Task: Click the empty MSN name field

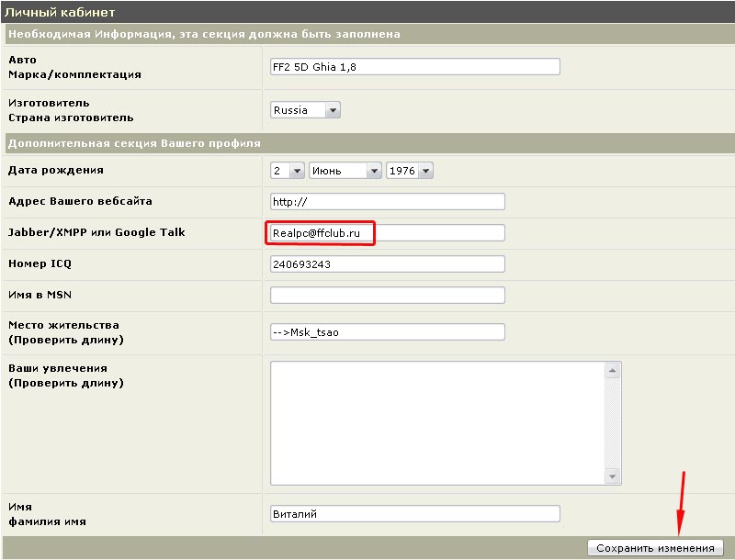Action: (387, 295)
